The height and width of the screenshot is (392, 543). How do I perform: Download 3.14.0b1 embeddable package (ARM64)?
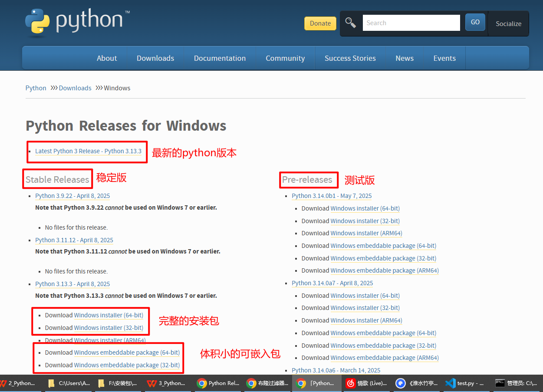pos(385,270)
